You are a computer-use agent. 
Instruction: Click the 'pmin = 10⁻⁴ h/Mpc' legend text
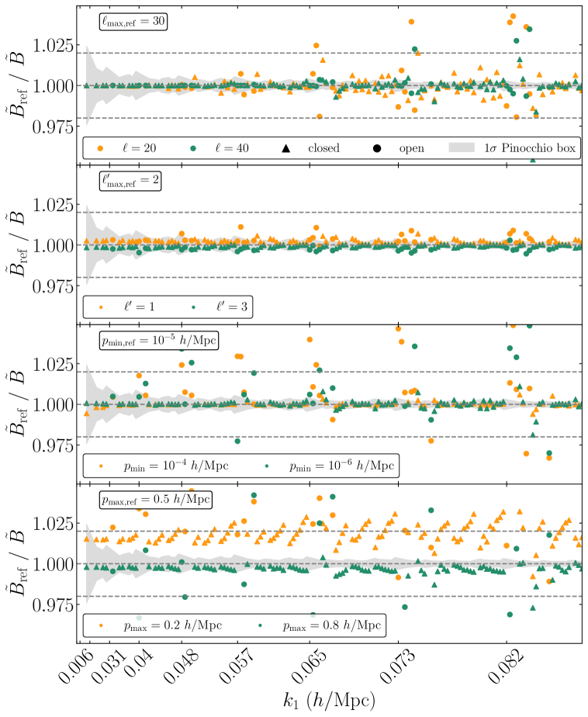pyautogui.click(x=176, y=466)
